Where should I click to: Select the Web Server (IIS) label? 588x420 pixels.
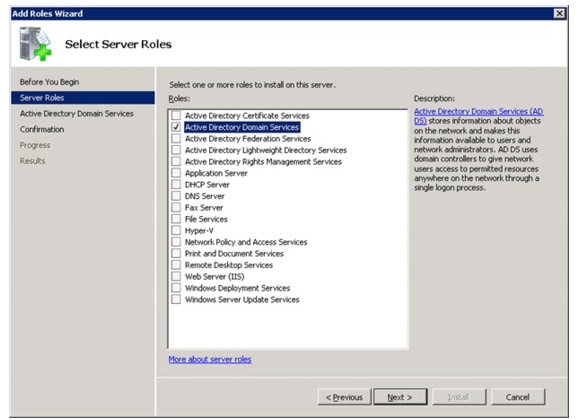pos(214,276)
